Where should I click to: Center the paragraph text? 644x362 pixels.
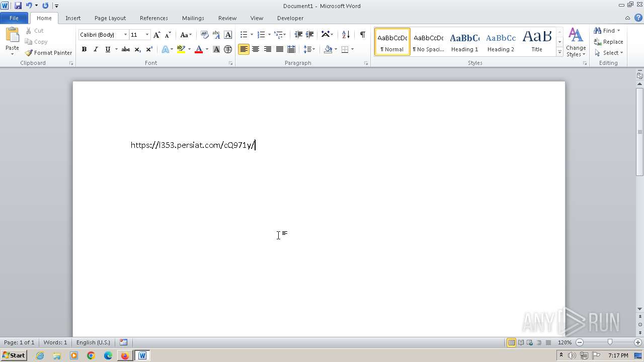click(256, 49)
